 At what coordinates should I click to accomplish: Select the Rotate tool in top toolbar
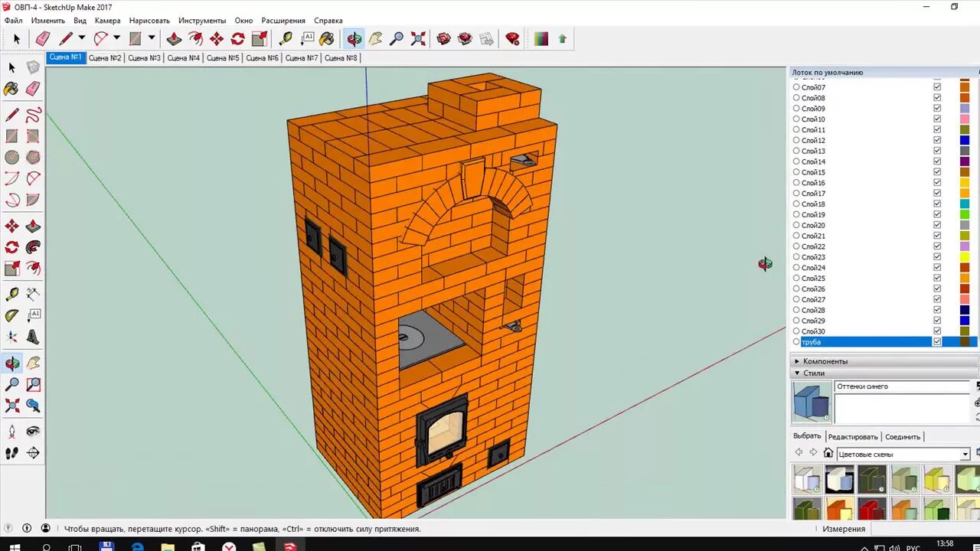tap(238, 38)
